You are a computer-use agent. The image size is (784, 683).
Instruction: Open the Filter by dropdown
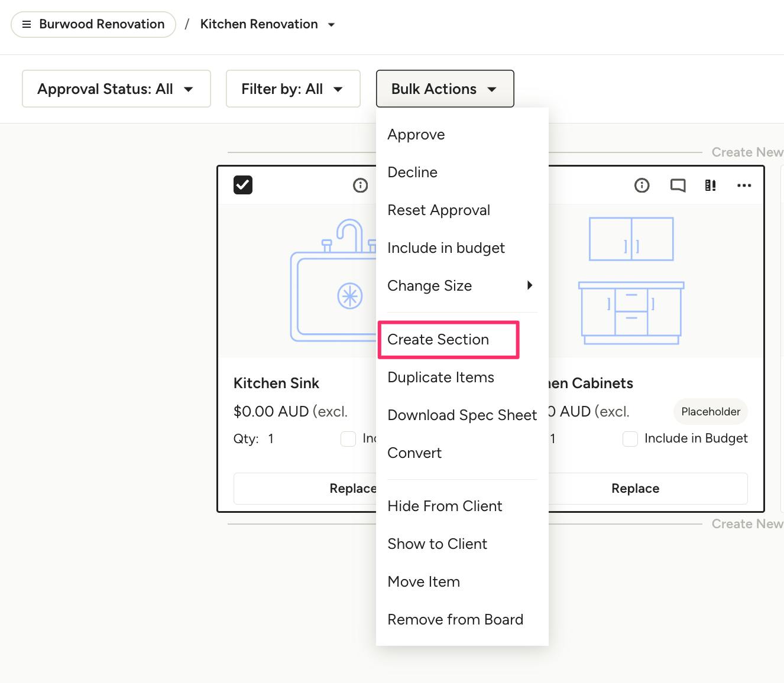click(293, 89)
